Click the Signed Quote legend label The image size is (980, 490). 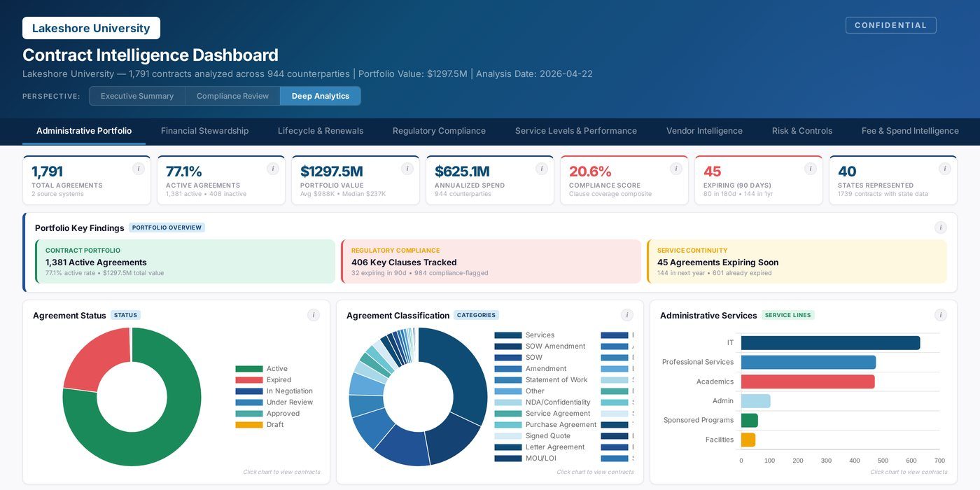tap(548, 436)
